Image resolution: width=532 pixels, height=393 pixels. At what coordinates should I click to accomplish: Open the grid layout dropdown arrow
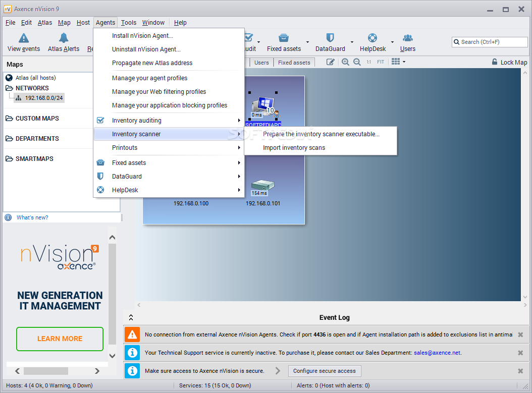click(404, 62)
